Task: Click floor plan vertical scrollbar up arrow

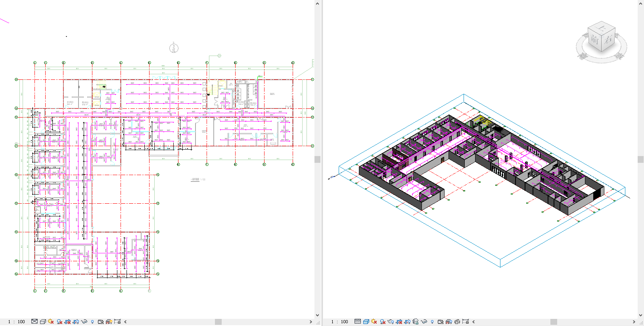Action: (317, 4)
